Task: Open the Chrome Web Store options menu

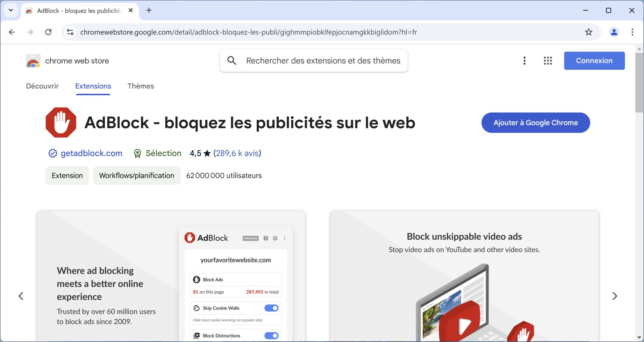Action: tap(525, 61)
